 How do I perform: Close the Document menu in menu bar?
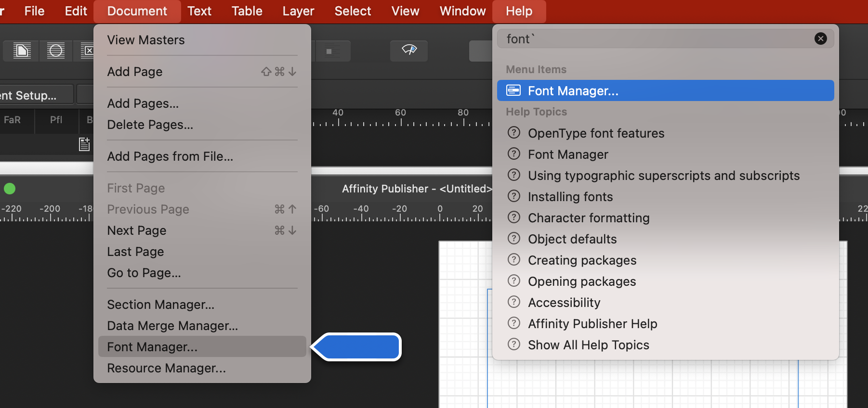pyautogui.click(x=137, y=11)
